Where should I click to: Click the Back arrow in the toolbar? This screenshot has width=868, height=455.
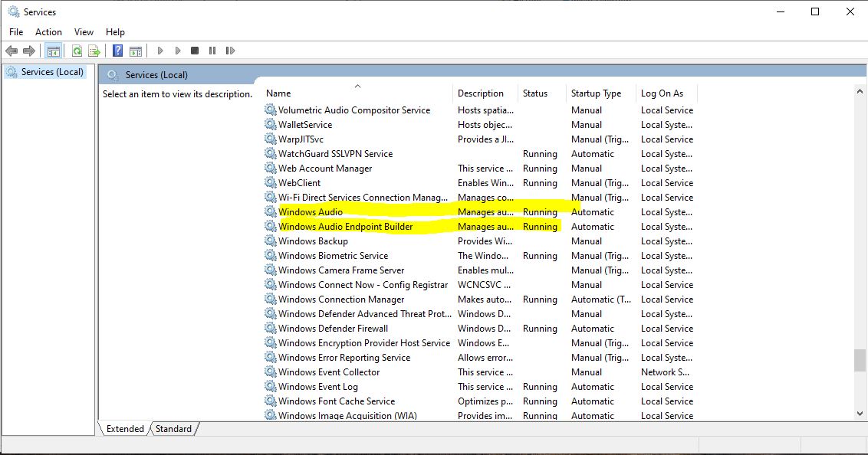[x=12, y=51]
